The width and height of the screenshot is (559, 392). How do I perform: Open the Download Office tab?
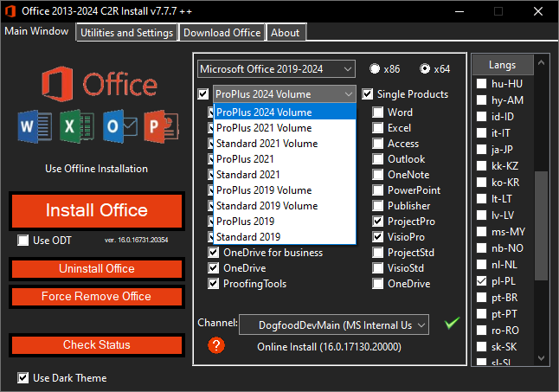(222, 32)
